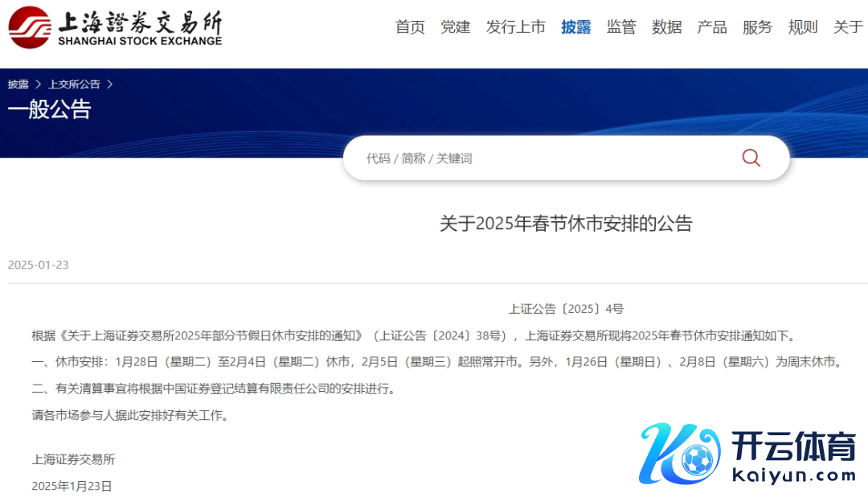Click the 代码/简称/关键词 search field
This screenshot has height=502, width=868.
pyautogui.click(x=538, y=158)
